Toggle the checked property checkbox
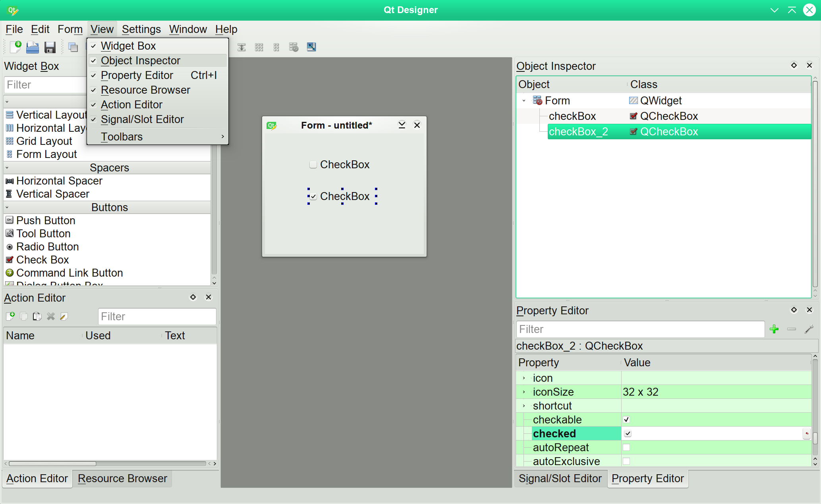 [x=628, y=433]
